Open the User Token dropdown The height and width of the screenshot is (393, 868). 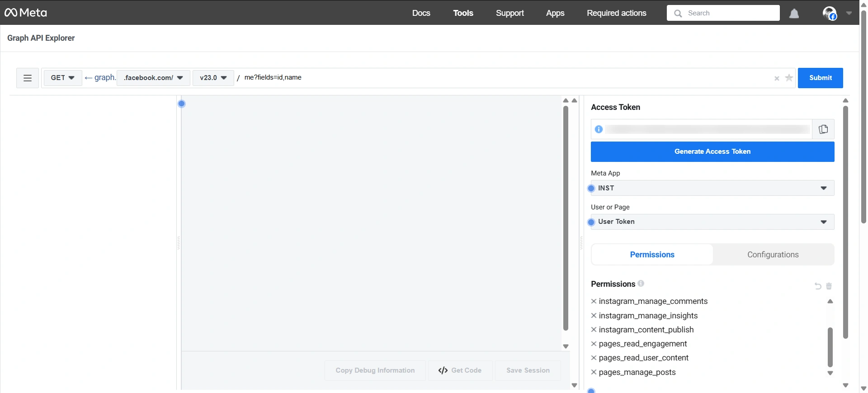tap(712, 222)
